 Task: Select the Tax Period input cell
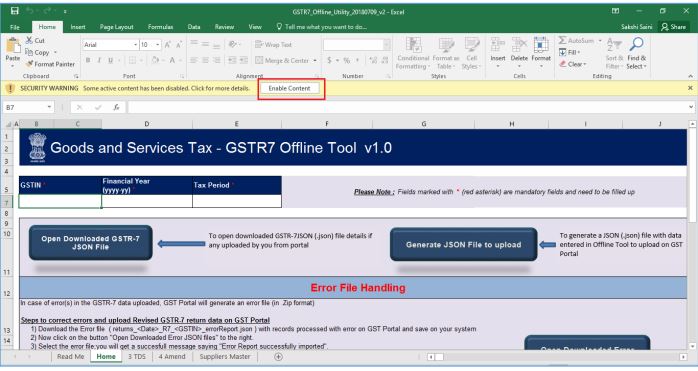[x=237, y=201]
